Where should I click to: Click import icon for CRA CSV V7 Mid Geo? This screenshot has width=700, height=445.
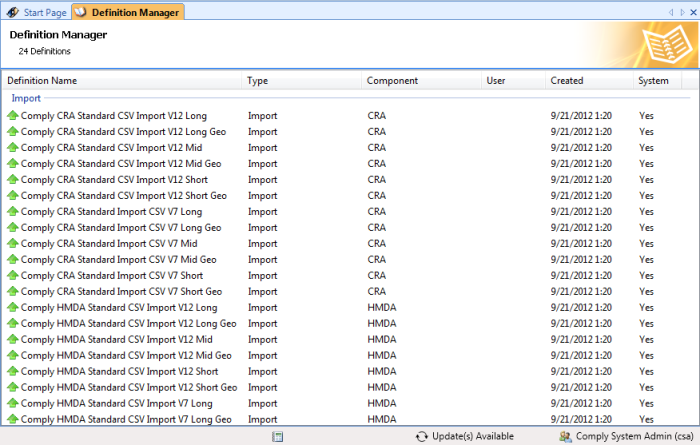13,259
